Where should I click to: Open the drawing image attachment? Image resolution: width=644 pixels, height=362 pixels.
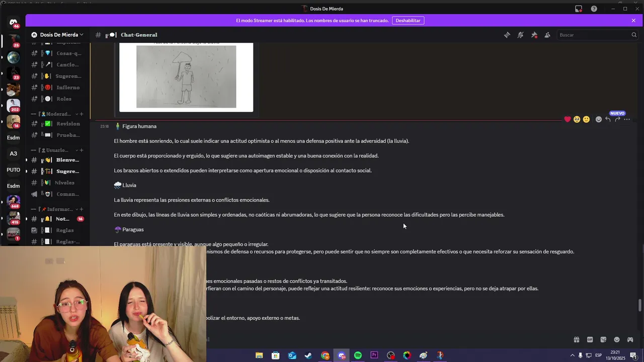186,76
